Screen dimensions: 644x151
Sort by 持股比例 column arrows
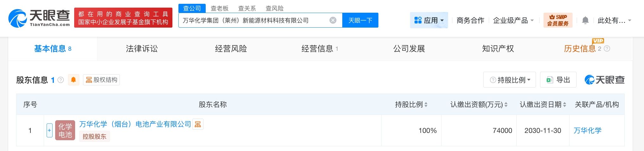(426, 105)
